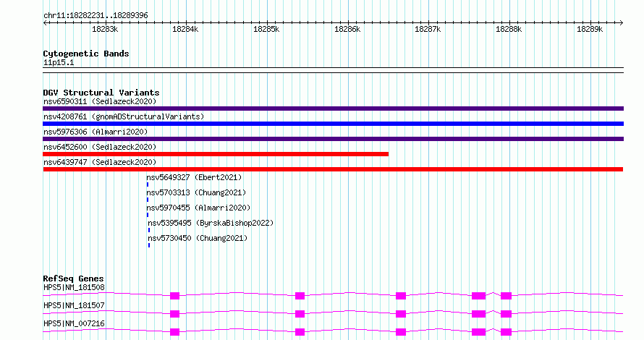644x340 pixels.
Task: Select the purple bar under nsv5976306
Action: tap(333, 139)
